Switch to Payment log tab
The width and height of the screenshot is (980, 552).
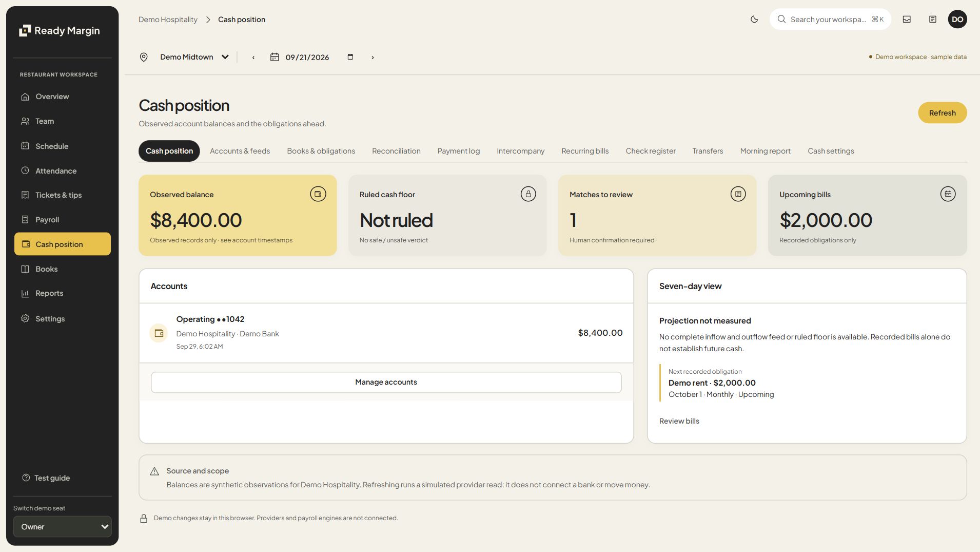(459, 151)
